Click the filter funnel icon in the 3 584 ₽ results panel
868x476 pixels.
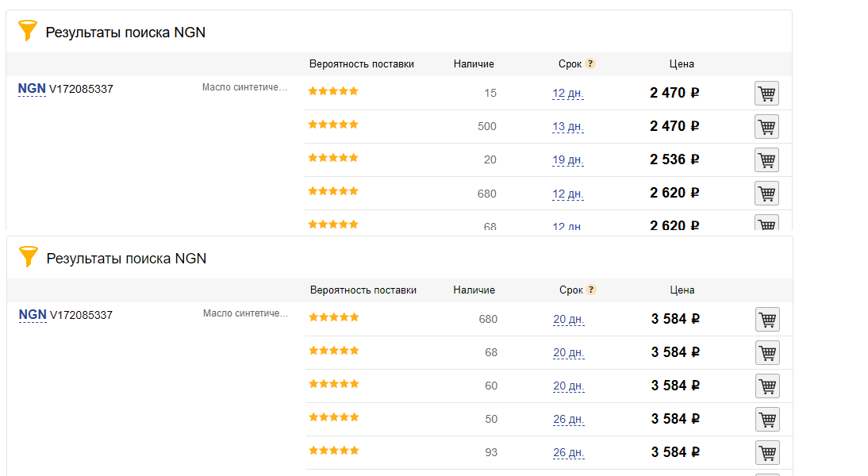tap(29, 257)
